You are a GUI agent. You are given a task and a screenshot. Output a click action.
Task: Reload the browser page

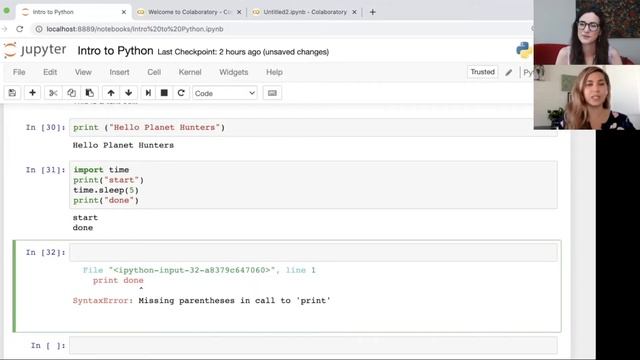coord(20,29)
